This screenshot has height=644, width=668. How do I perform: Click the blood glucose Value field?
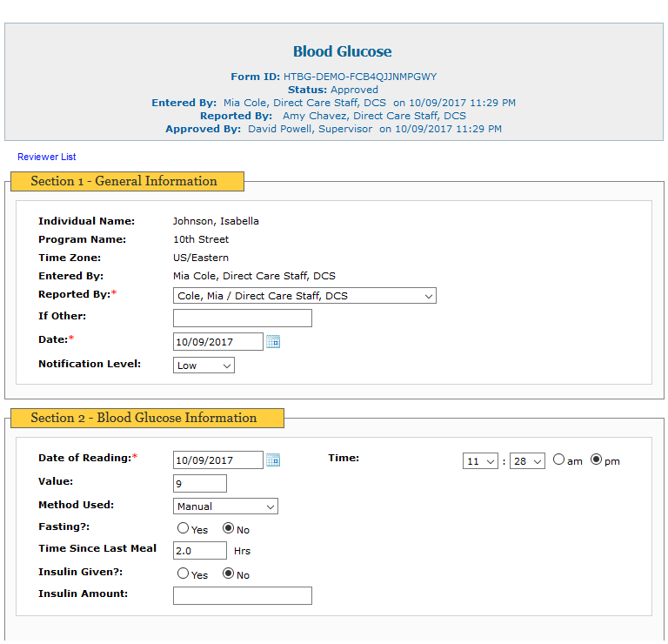coord(200,484)
